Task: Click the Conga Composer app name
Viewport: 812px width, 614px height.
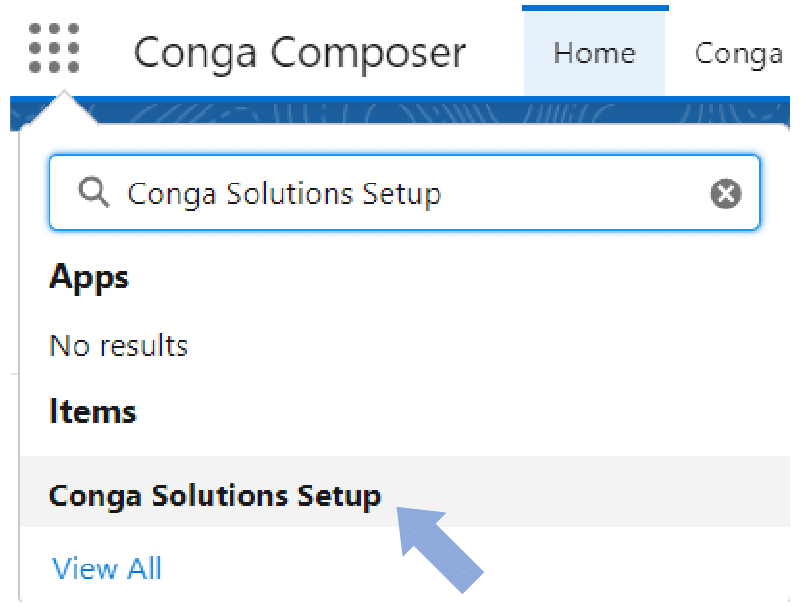Action: [300, 53]
